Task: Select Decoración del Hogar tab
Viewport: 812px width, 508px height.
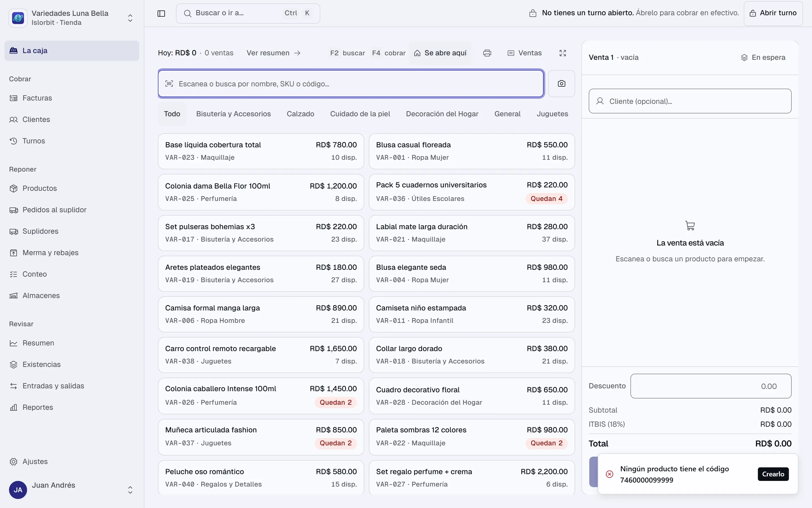Action: click(x=442, y=114)
